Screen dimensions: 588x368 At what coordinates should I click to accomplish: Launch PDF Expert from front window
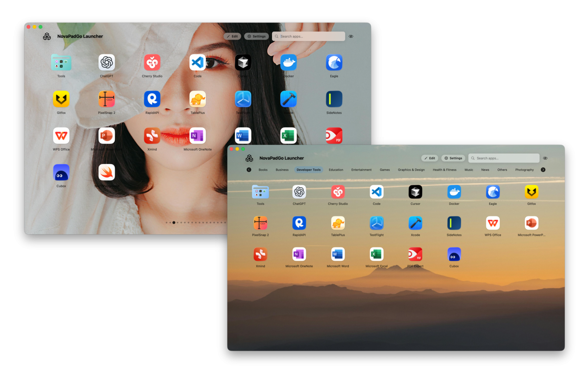[x=415, y=254]
